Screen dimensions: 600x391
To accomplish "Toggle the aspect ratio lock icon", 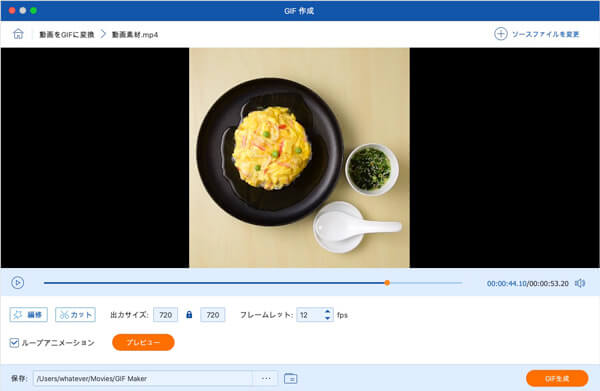I will (x=189, y=314).
